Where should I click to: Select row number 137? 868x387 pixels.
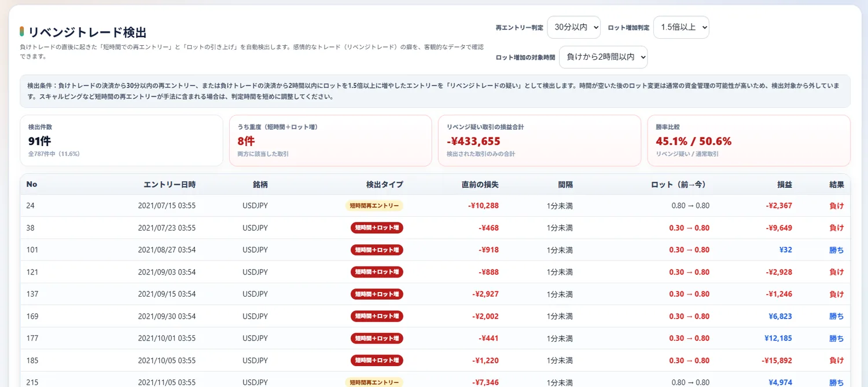(x=32, y=294)
